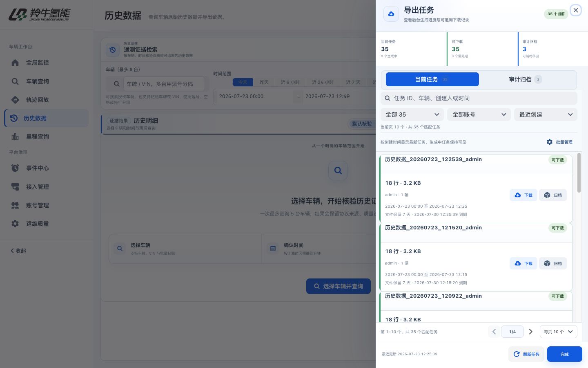This screenshot has width=588, height=368.
Task: Select the 今天 time range option
Action: click(243, 82)
